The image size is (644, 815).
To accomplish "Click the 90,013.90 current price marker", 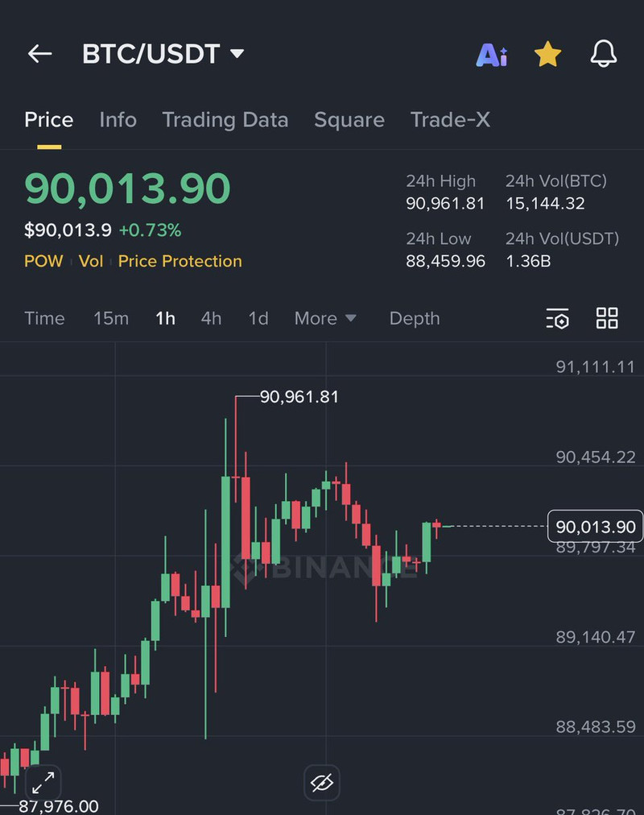I will 595,527.
